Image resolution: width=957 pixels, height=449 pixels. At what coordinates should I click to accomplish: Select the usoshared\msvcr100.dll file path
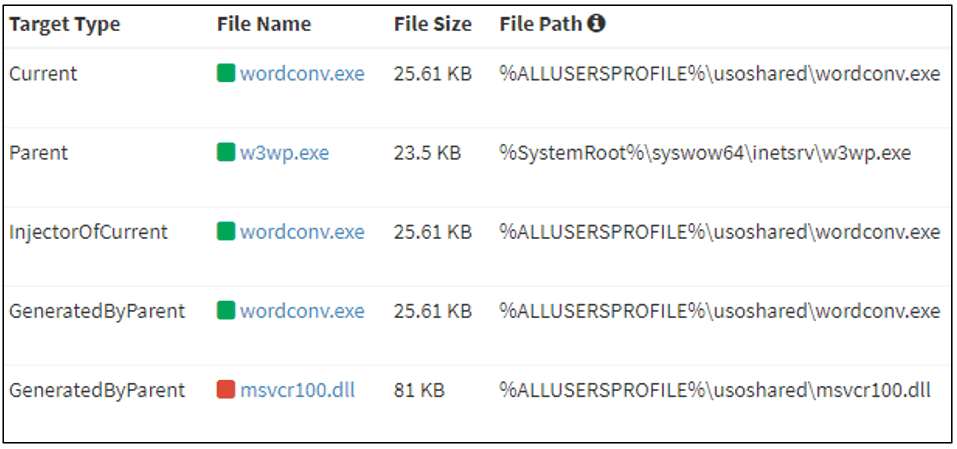(x=715, y=390)
